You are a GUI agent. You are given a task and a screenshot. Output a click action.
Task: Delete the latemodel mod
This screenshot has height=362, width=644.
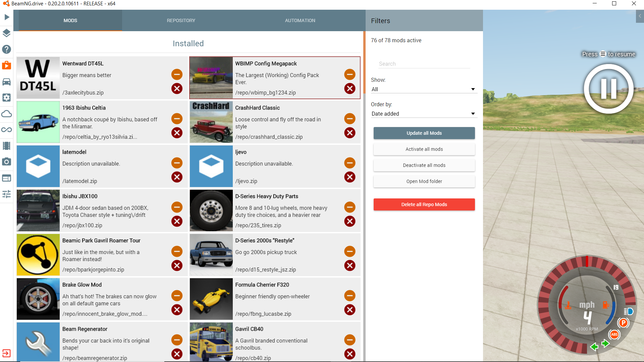(177, 177)
